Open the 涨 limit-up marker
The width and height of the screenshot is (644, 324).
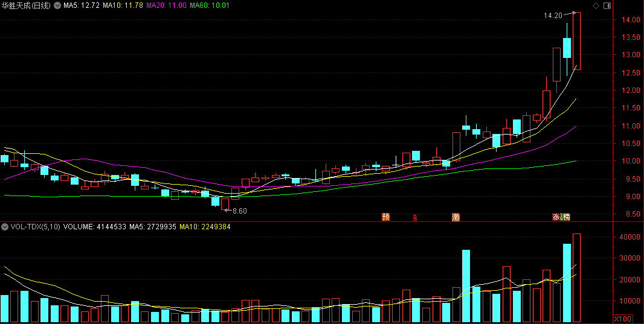556,217
